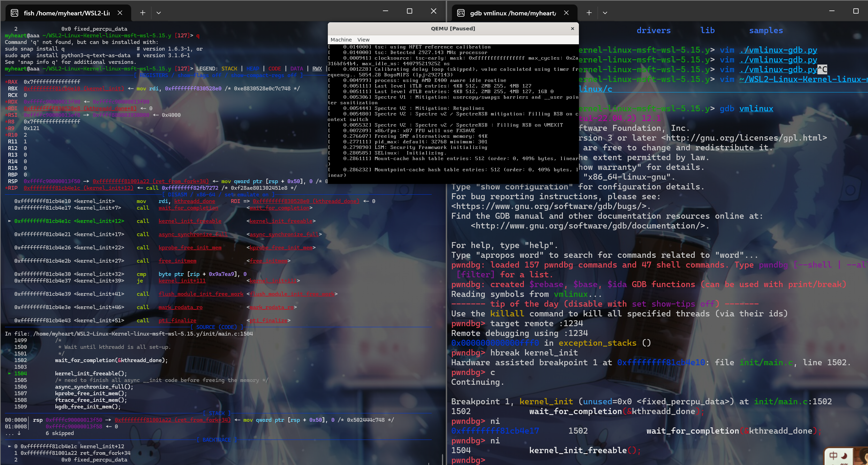Open new tab in fish terminal window
This screenshot has width=868, height=465.
[x=143, y=13]
